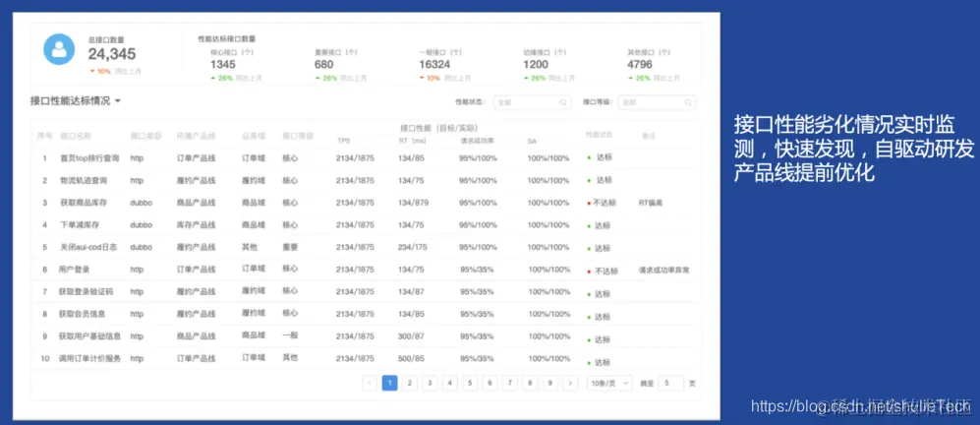Click 不达标 status in 用户登录 row
Image resolution: width=980 pixels, height=425 pixels.
(x=604, y=271)
